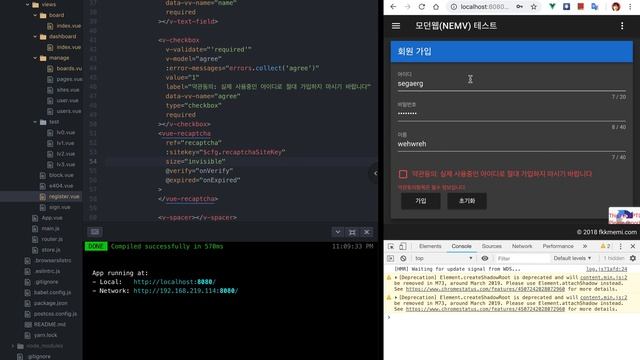Reload the browser page
Image resolution: width=640 pixels, height=360 pixels.
point(422,7)
